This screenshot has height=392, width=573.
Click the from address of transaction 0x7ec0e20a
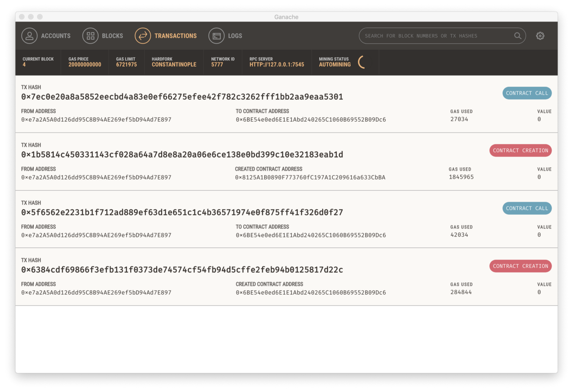(x=96, y=120)
